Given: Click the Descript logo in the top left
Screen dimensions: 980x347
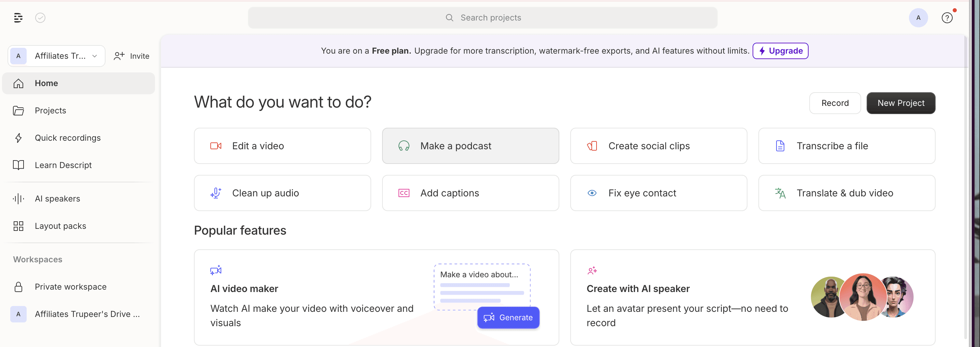Looking at the screenshot, I should click(18, 17).
